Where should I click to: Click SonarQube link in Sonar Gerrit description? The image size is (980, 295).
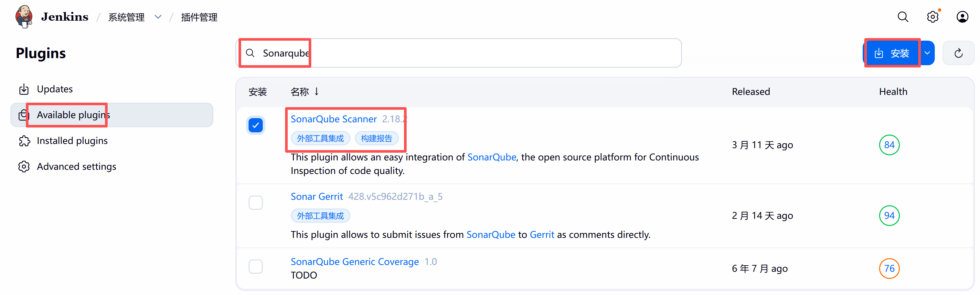(x=491, y=235)
